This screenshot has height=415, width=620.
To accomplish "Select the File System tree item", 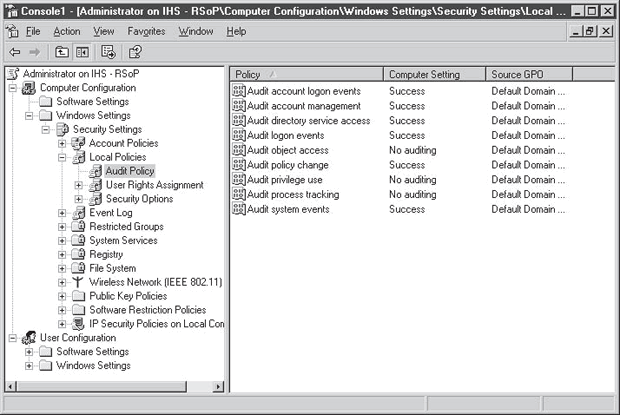I will [113, 268].
